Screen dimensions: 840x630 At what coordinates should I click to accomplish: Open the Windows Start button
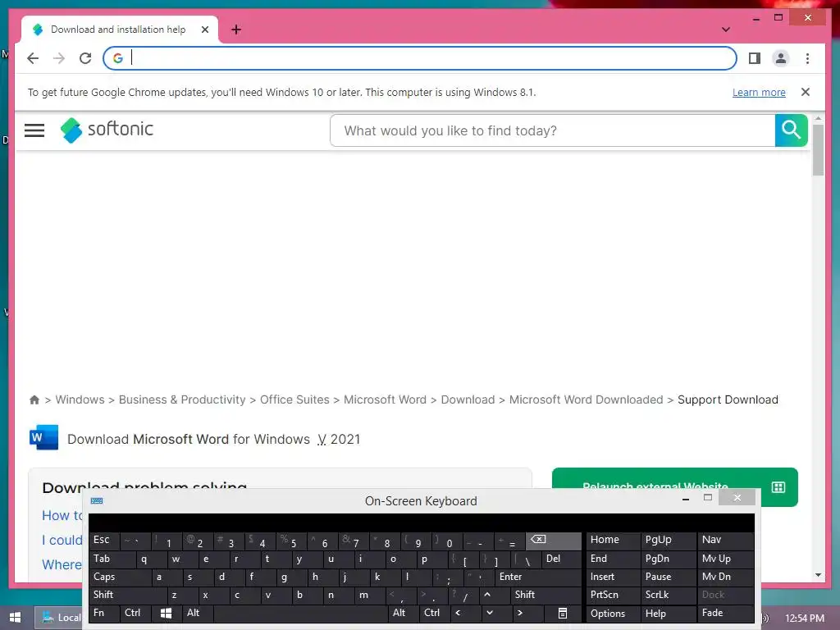[15, 618]
